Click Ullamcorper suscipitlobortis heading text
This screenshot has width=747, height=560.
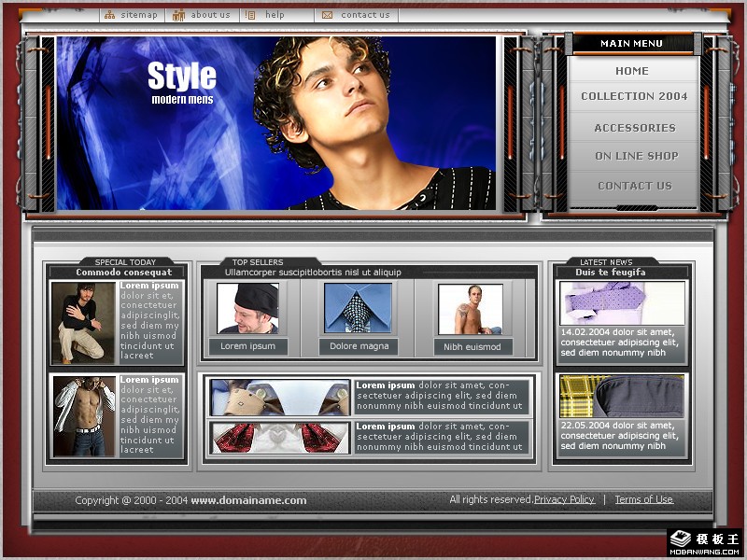click(313, 273)
